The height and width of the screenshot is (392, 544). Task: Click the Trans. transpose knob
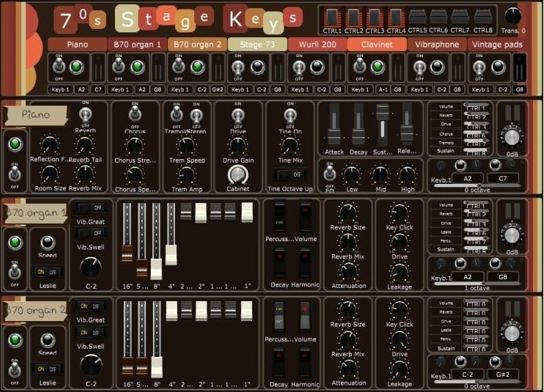pos(513,15)
